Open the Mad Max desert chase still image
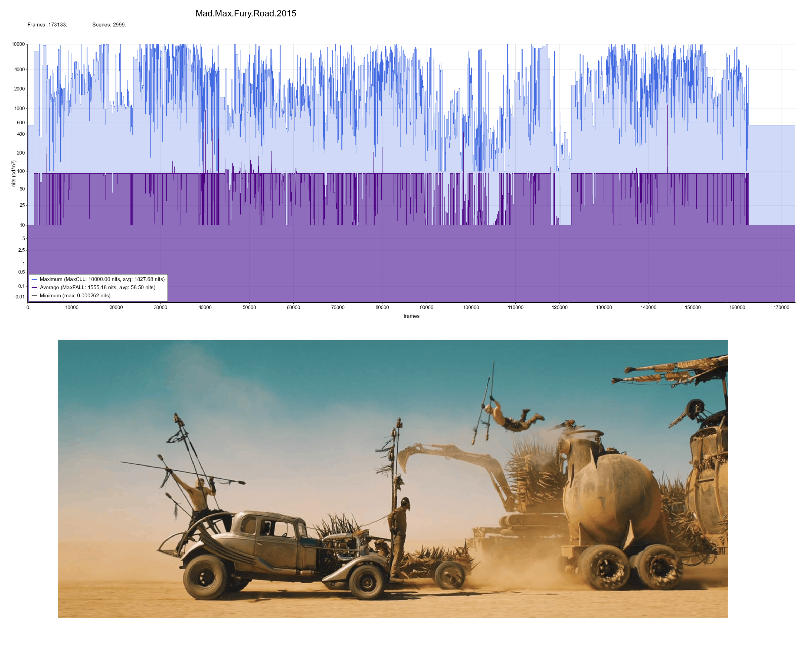 tap(393, 479)
